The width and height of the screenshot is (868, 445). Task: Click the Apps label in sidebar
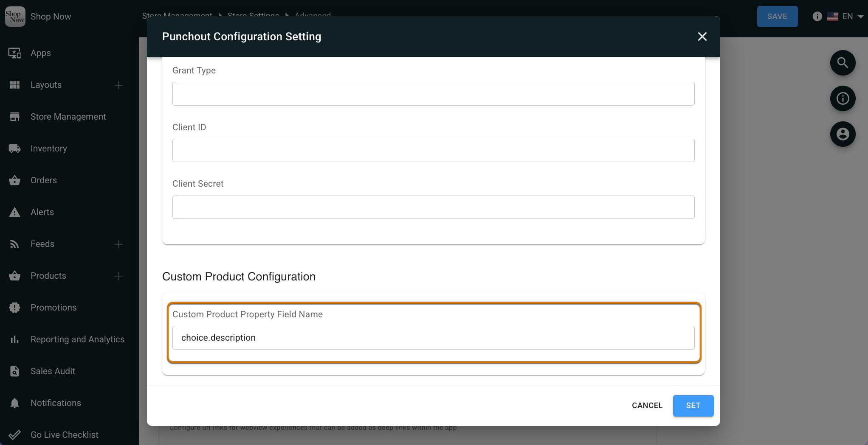(41, 53)
